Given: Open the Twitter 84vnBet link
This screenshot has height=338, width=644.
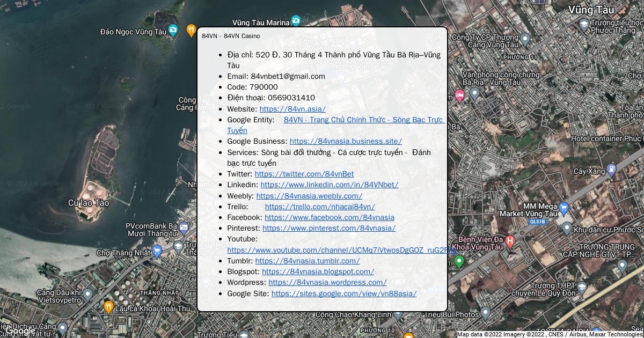Looking at the screenshot, I should pos(304,174).
